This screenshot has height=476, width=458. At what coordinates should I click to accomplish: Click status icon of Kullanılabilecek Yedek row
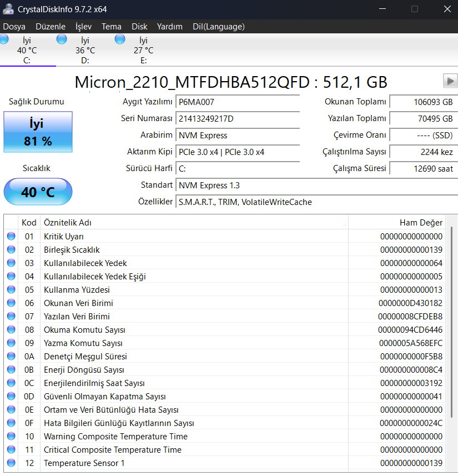pos(11,263)
